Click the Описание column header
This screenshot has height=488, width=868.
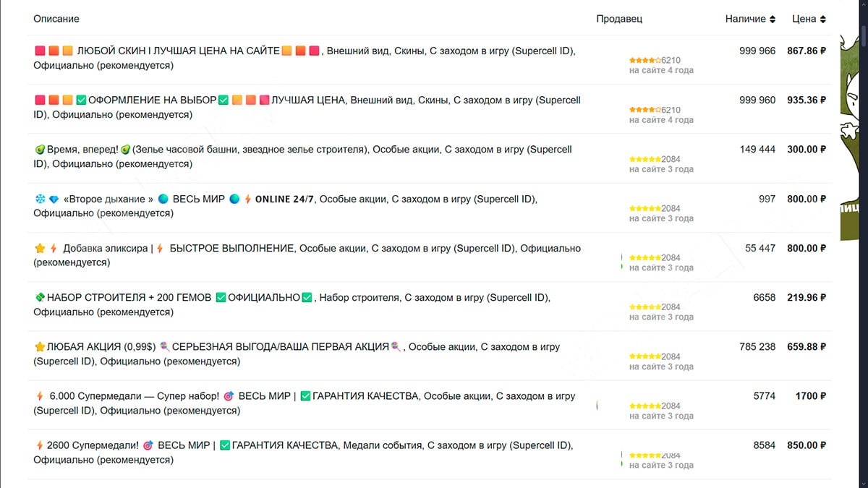pos(56,19)
